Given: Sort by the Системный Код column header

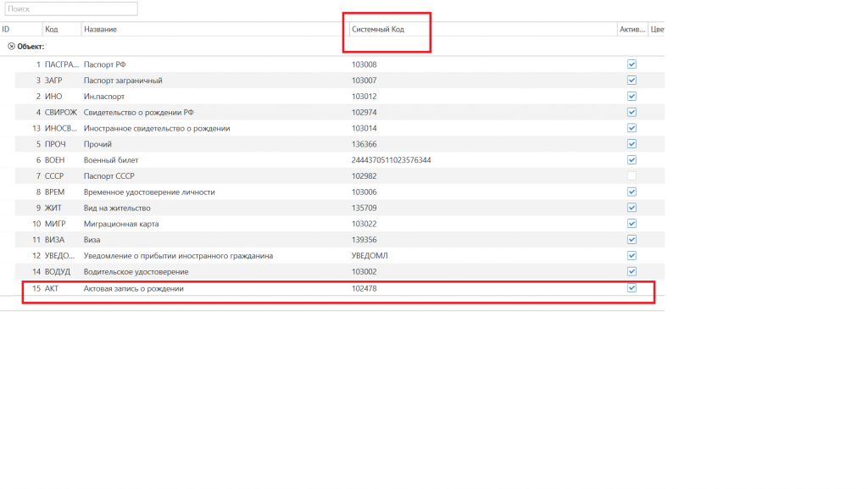Looking at the screenshot, I should 378,30.
